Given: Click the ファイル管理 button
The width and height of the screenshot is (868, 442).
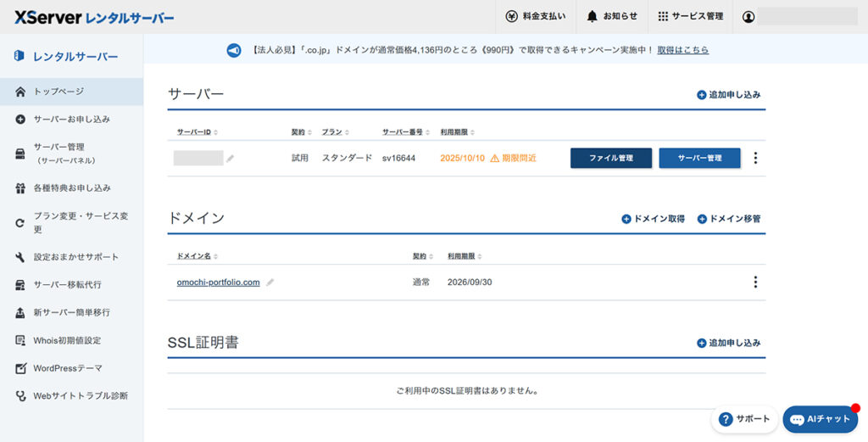Looking at the screenshot, I should click(611, 158).
